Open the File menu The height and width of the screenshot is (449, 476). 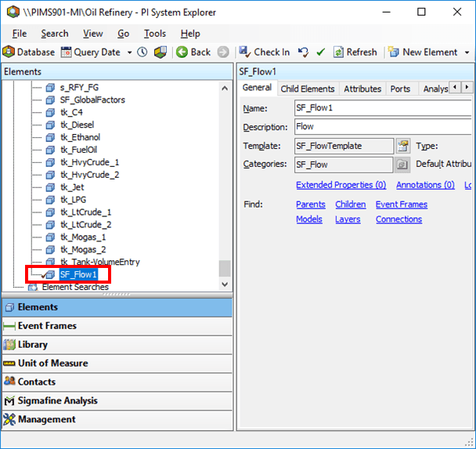pyautogui.click(x=20, y=34)
